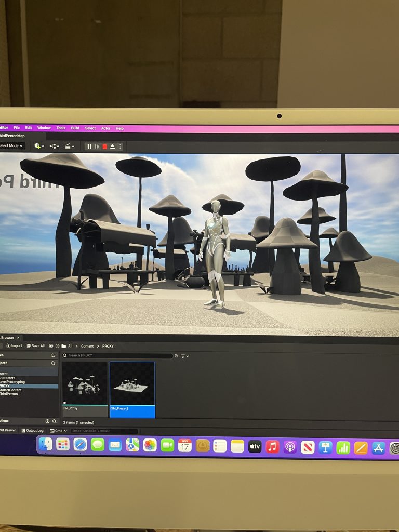Click the save search icon beside search field
399x532 pixels.
176,356
